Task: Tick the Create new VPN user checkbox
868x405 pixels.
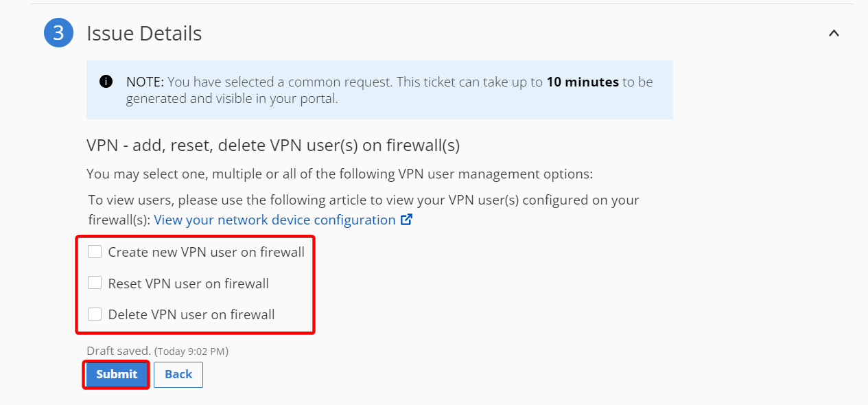Action: pos(95,252)
